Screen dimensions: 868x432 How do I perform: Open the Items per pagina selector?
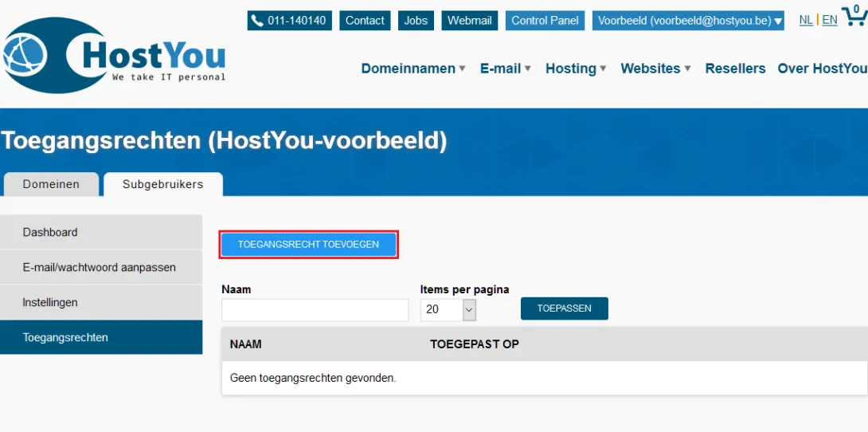[448, 309]
